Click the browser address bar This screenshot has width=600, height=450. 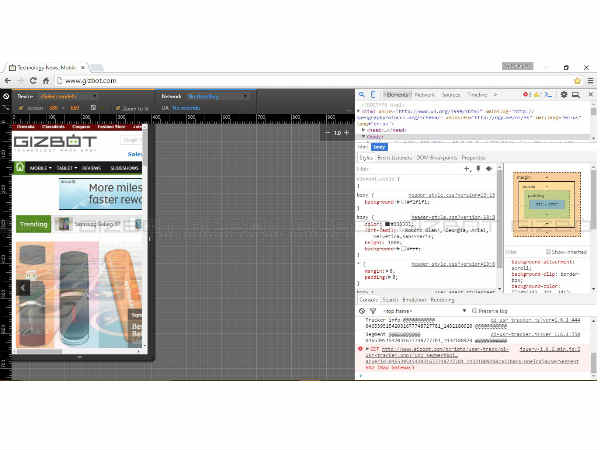point(314,81)
